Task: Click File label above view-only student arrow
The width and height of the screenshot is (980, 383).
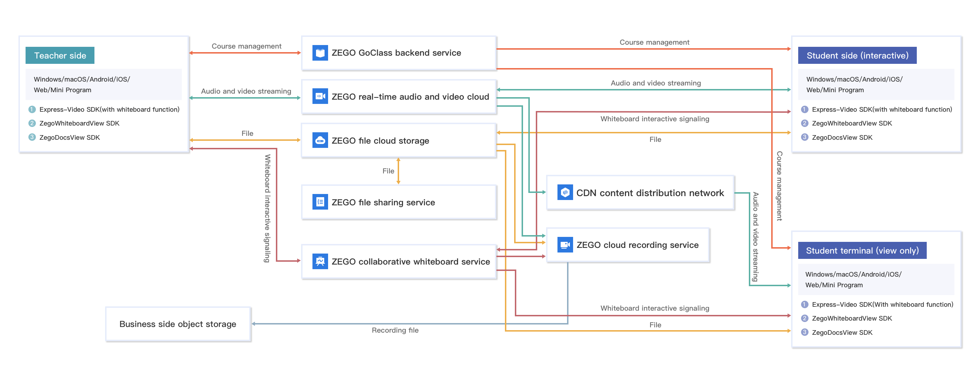Action: (x=655, y=325)
